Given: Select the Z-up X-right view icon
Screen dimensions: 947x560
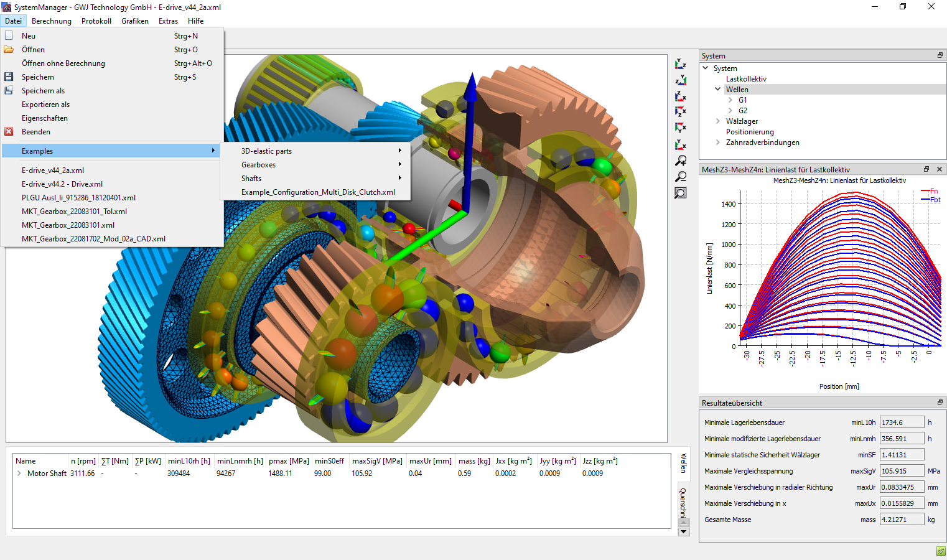Looking at the screenshot, I should point(680,96).
